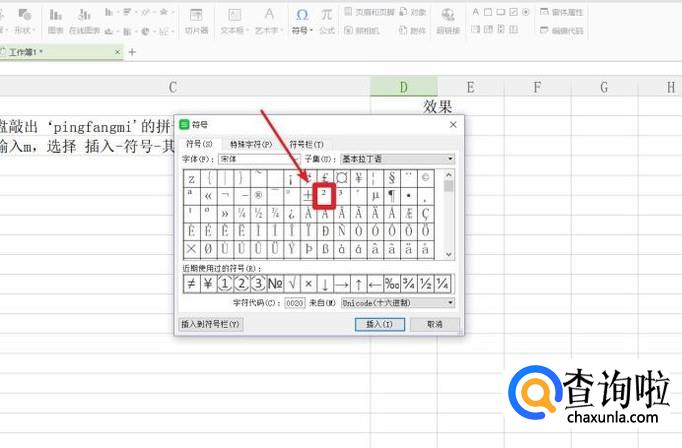
Task: Choose the → right arrow recent symbol
Action: (x=342, y=284)
